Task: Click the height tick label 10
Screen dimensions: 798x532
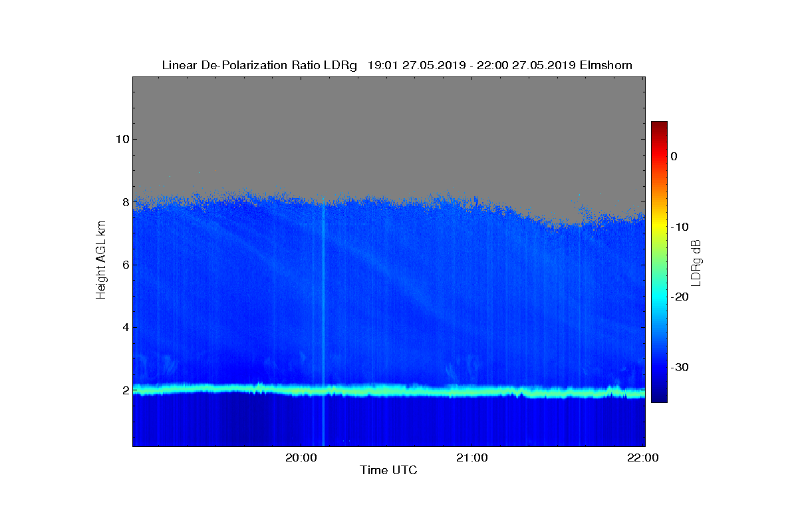Action: [122, 139]
